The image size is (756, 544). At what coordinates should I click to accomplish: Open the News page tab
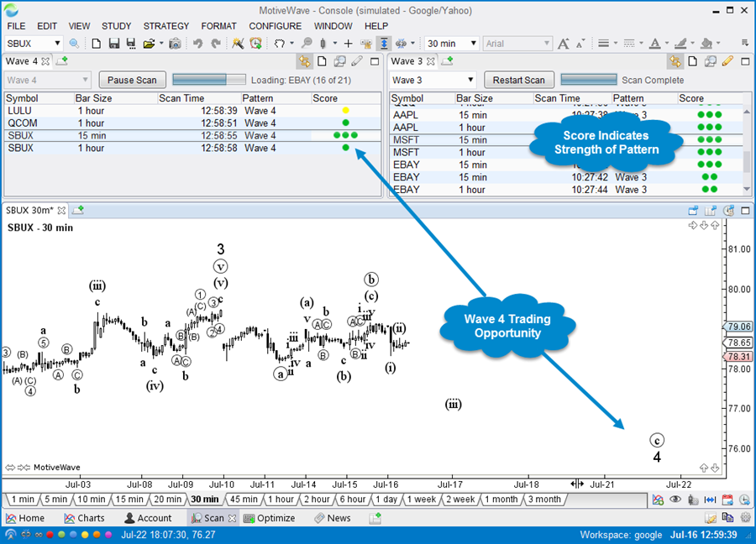click(332, 518)
